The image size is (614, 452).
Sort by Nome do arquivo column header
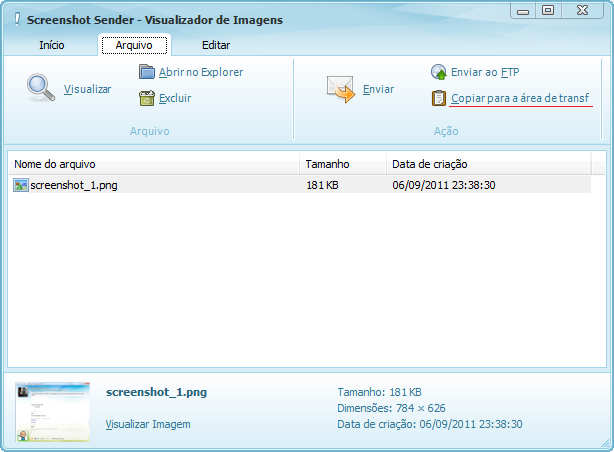coord(154,164)
